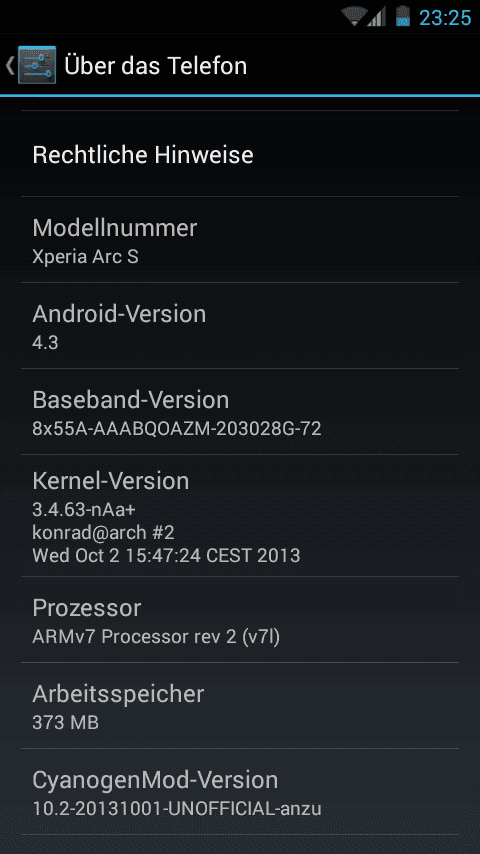Tap the 'Xperia Arc S' model text

(x=86, y=257)
